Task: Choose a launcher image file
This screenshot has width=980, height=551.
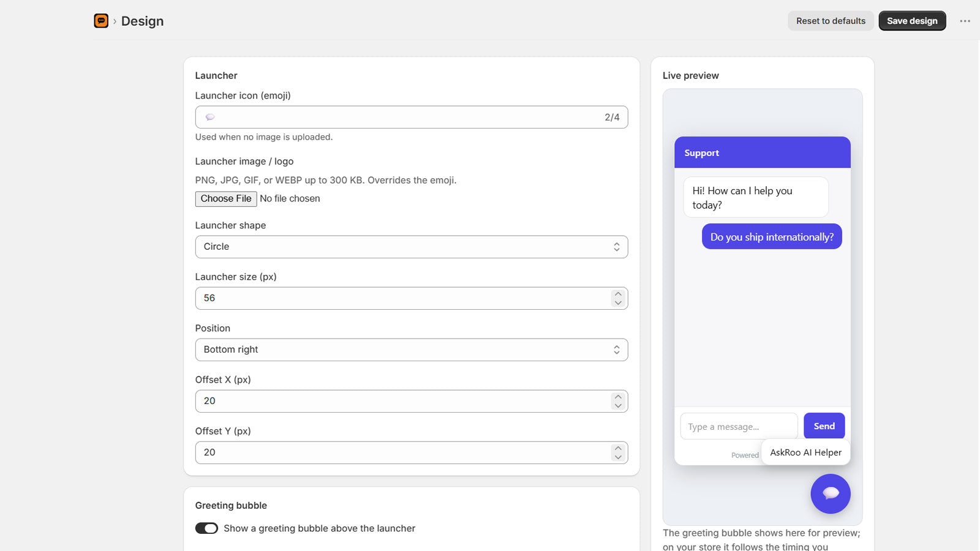Action: (226, 199)
